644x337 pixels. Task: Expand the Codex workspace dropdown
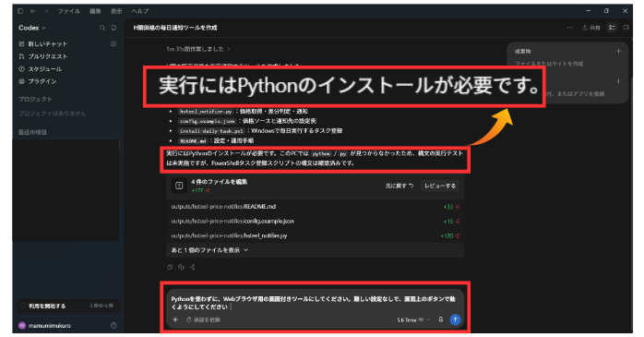(31, 28)
